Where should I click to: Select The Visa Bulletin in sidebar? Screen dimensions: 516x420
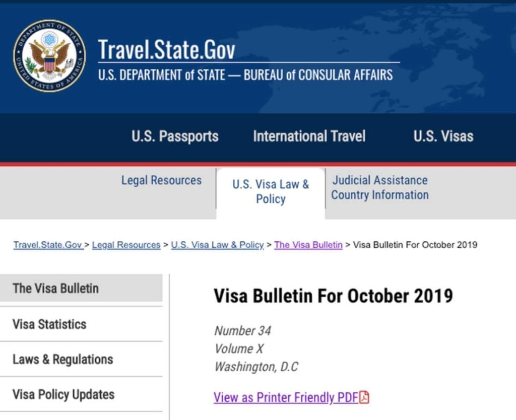tap(81, 288)
